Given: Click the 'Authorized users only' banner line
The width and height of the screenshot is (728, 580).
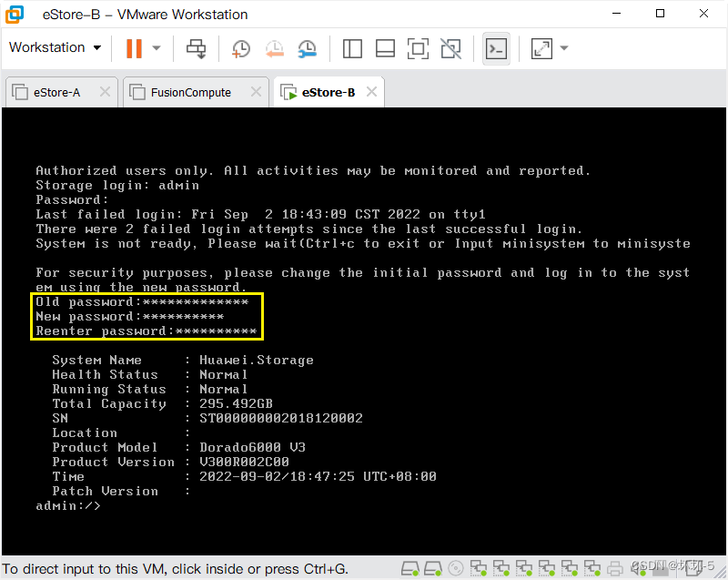Looking at the screenshot, I should coord(313,170).
